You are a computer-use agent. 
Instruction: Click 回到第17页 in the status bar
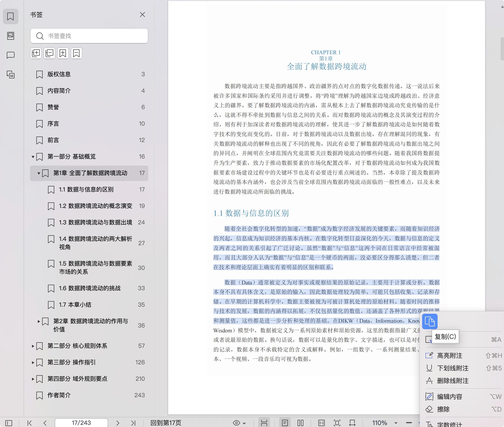point(166,423)
